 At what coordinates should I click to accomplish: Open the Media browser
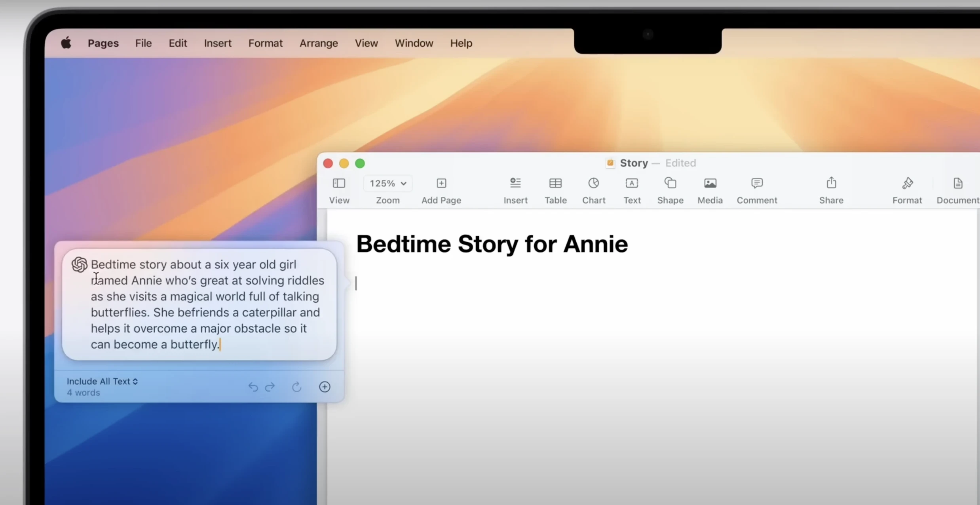[x=710, y=190]
